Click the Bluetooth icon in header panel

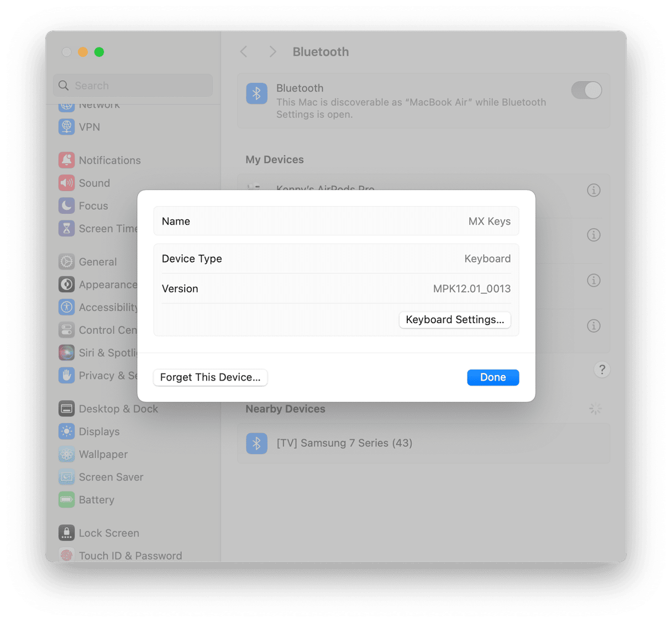point(256,94)
